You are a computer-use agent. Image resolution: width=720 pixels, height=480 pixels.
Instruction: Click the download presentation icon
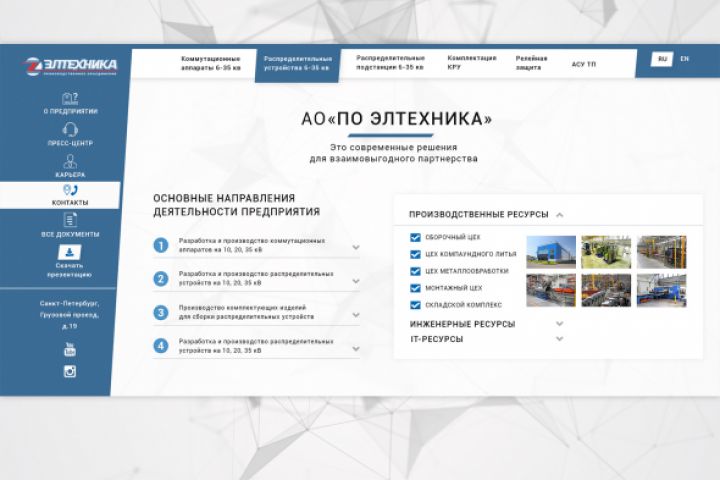point(69,252)
